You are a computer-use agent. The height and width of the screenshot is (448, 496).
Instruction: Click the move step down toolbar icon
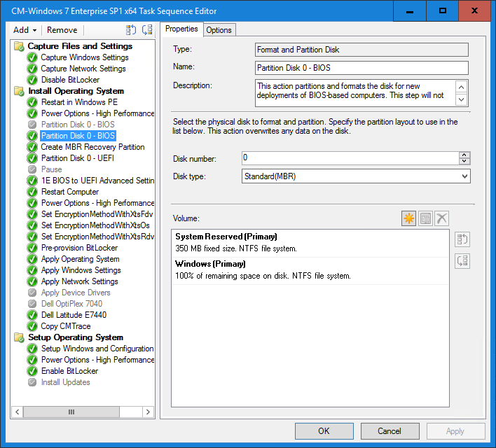click(146, 30)
